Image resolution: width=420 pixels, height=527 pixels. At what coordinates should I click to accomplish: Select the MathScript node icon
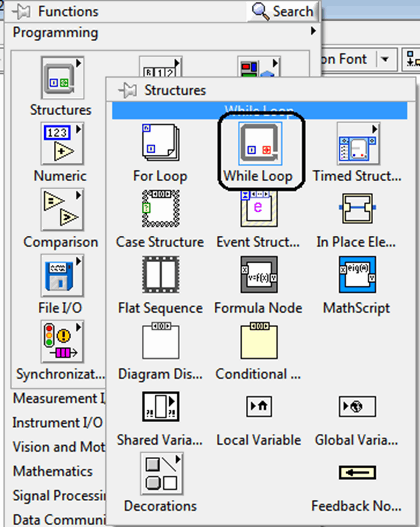pos(356,275)
